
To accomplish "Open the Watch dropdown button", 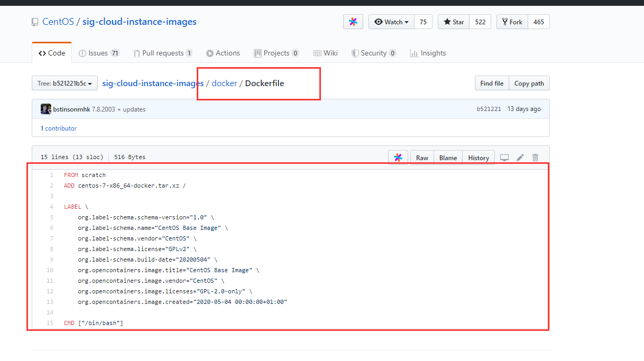I will [392, 22].
